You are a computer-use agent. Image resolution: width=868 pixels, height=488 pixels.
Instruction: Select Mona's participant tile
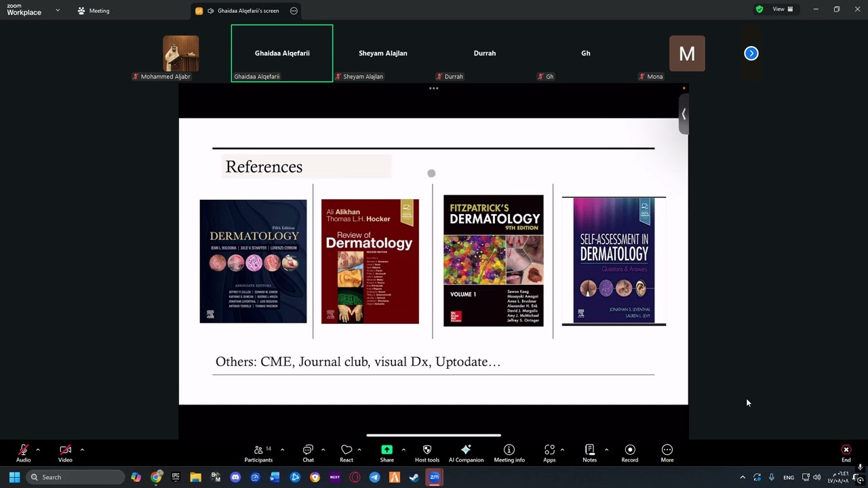point(687,54)
